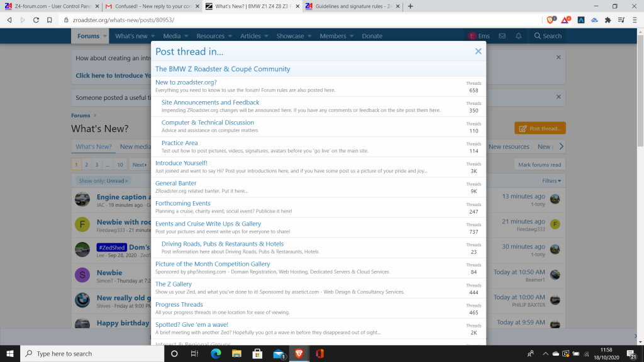This screenshot has width=644, height=362.
Task: Expand What's new dropdown arrow
Action: pos(153,36)
